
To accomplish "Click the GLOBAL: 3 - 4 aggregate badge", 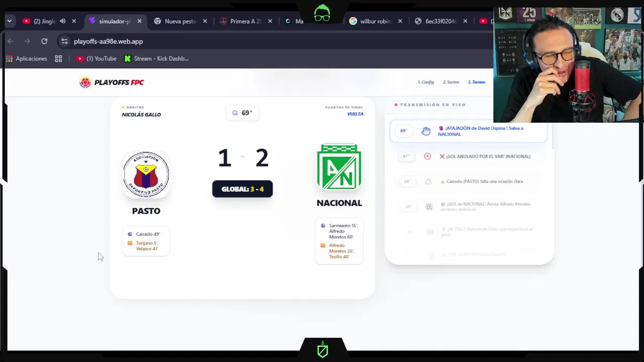I will pos(243,189).
